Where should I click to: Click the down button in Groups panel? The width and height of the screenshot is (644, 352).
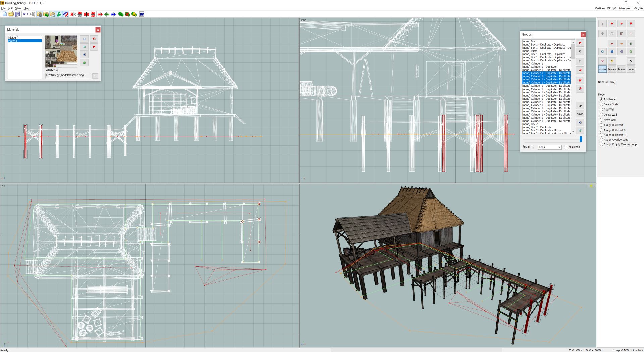580,114
